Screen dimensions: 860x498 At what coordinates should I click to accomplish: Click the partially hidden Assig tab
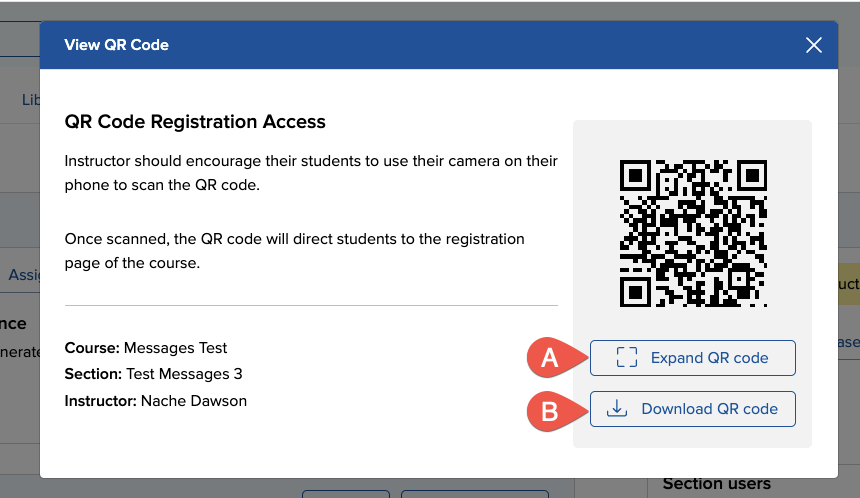(x=22, y=274)
